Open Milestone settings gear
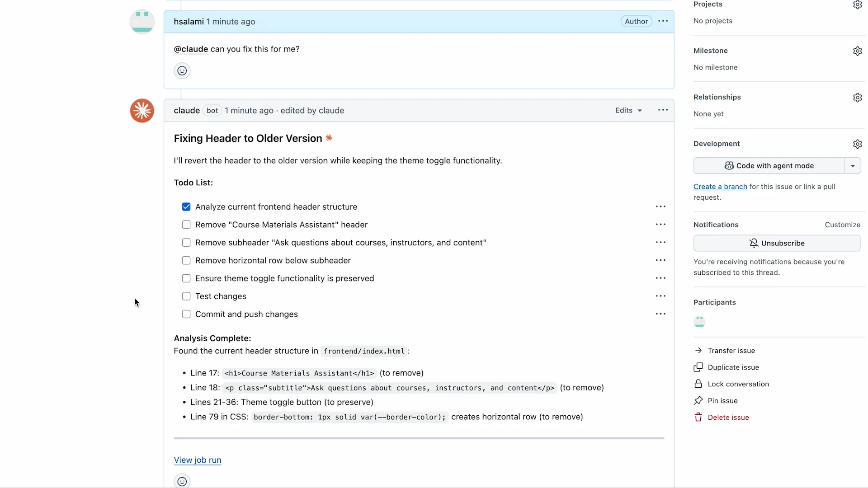 (x=857, y=51)
